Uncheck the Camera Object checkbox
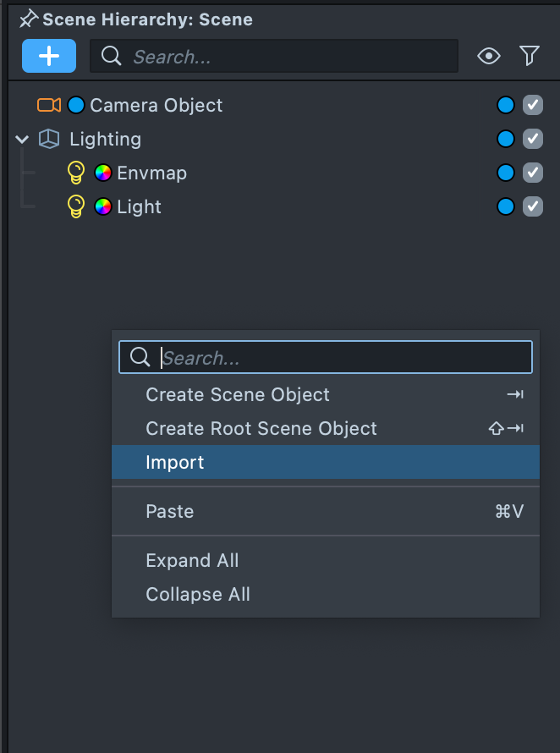Viewport: 560px width, 753px height. coord(532,105)
